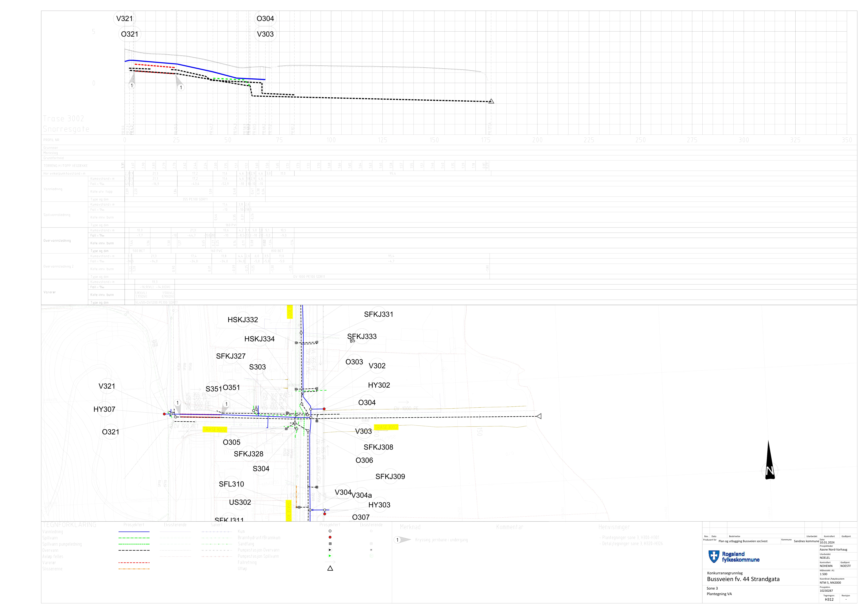
Task: Select manhole label HSKJ332
Action: 243,320
